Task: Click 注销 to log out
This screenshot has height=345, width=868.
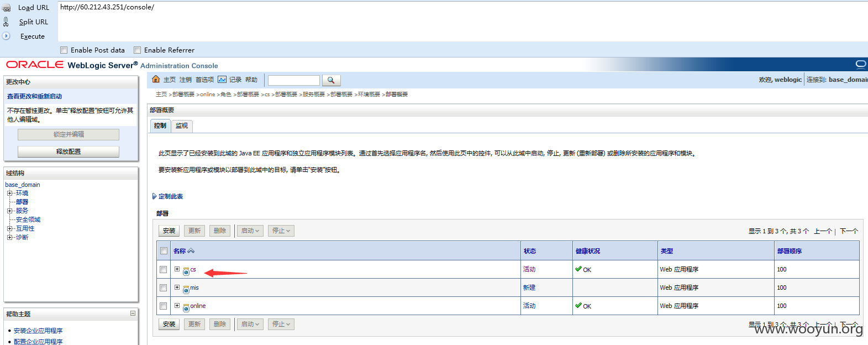Action: 186,80
